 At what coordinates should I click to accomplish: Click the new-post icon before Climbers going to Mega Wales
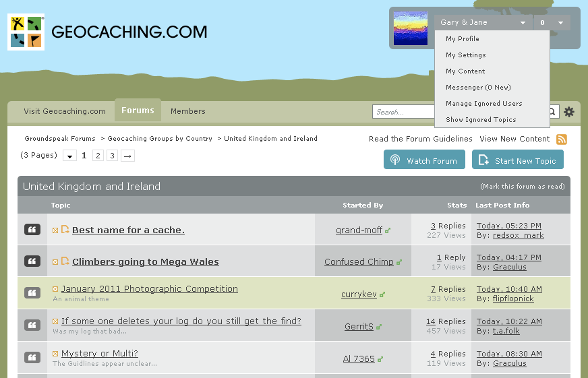65,261
